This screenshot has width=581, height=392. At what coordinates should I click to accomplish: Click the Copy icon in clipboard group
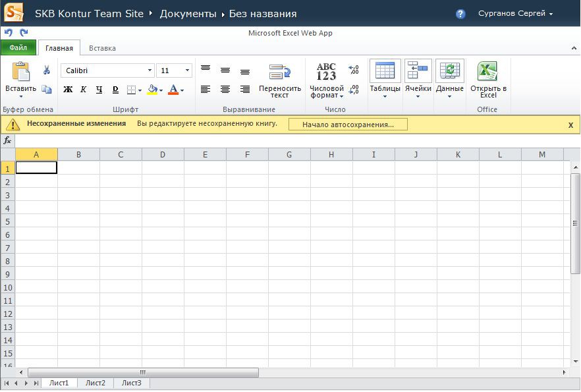pos(47,89)
